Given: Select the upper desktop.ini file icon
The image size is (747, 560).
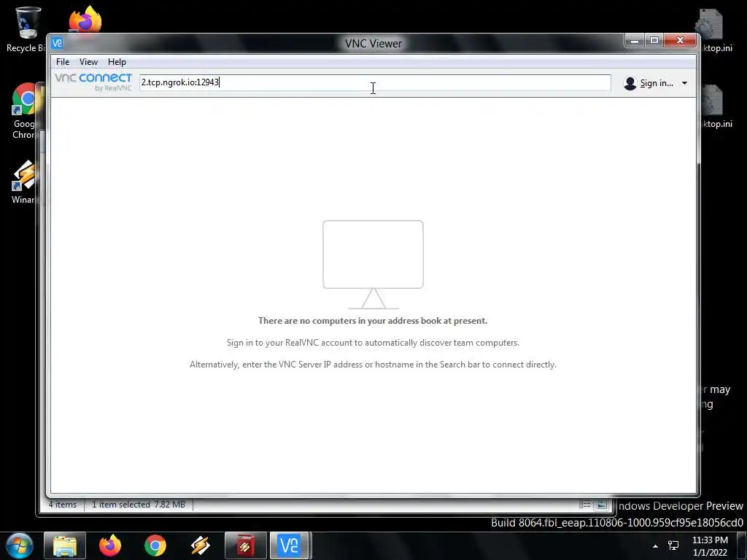Looking at the screenshot, I should pos(713,31).
